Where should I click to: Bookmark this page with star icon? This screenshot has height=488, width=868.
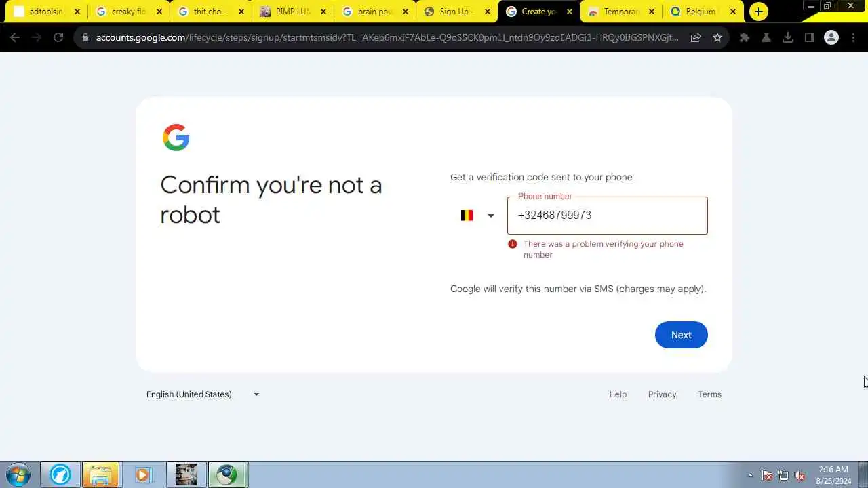pyautogui.click(x=717, y=38)
